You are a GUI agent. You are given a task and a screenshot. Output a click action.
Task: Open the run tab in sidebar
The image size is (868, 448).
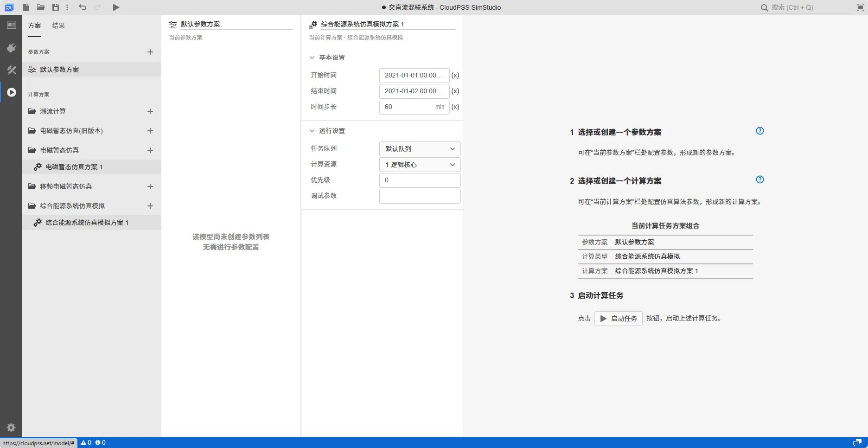tap(11, 92)
